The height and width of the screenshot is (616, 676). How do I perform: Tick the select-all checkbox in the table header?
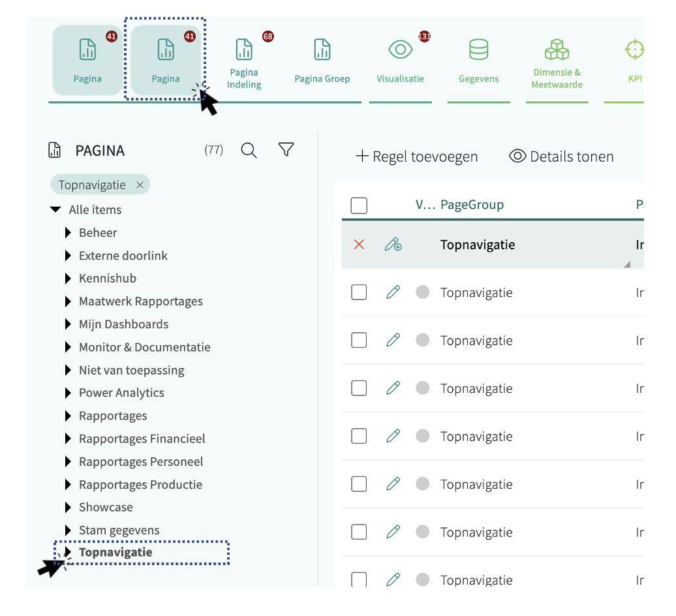[x=359, y=206]
